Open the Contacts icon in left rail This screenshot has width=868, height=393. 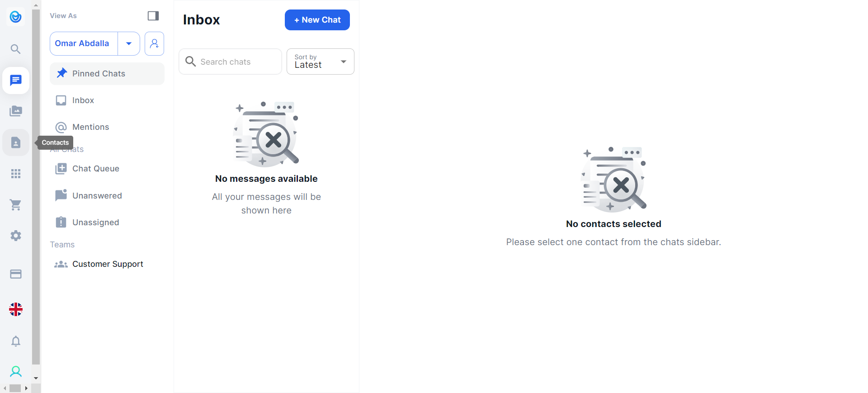click(16, 143)
